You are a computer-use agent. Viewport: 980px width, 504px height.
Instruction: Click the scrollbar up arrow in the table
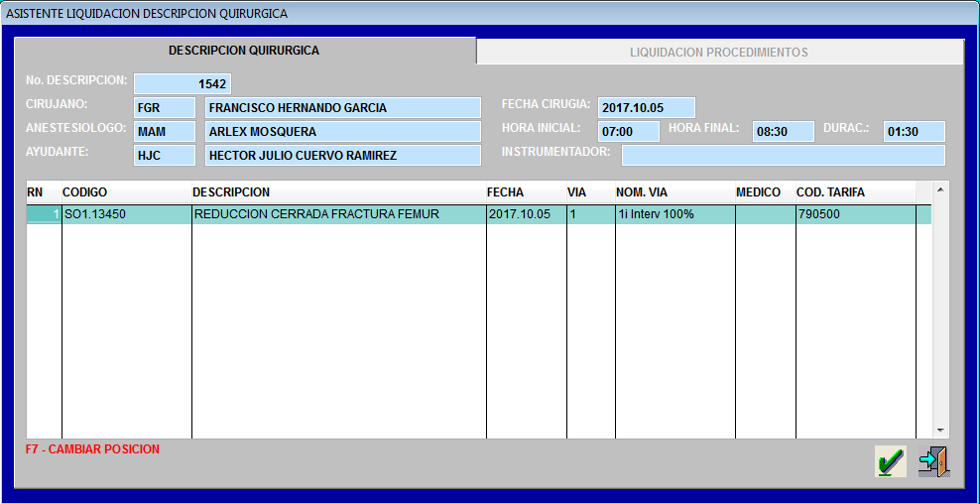point(940,189)
